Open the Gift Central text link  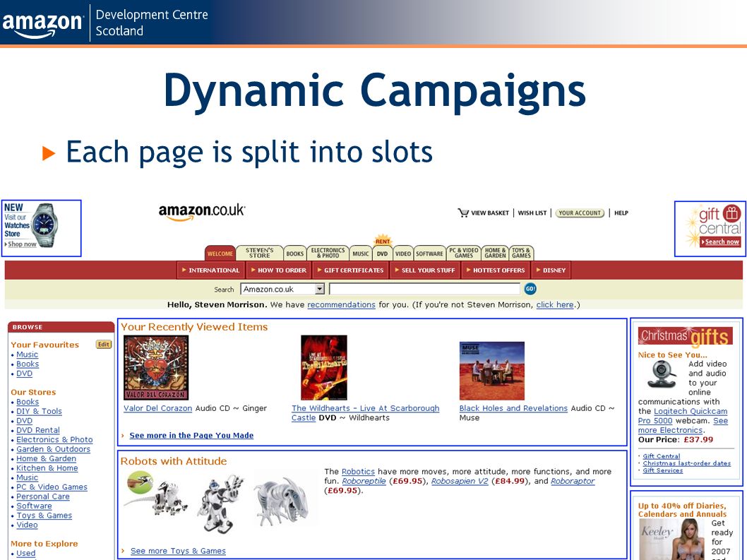662,456
